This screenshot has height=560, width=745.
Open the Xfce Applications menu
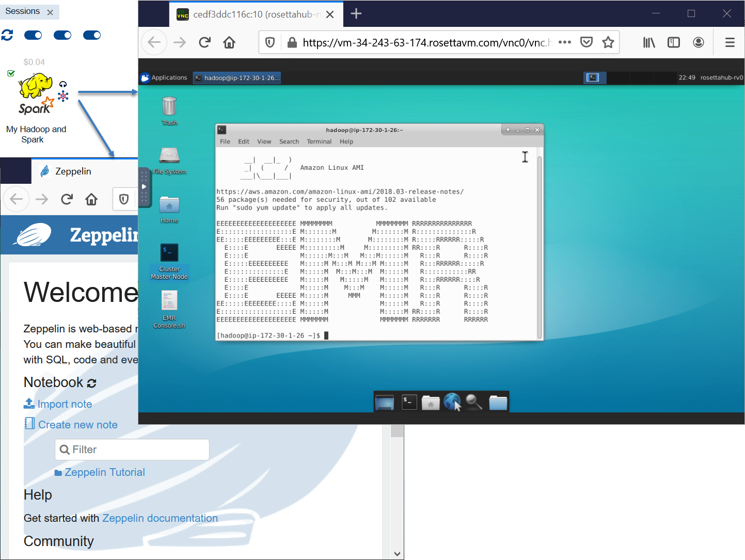[x=164, y=77]
